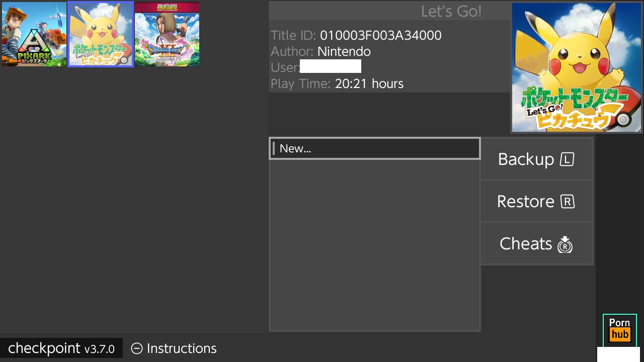The height and width of the screenshot is (362, 644).
Task: Click the Restore button
Action: 537,201
